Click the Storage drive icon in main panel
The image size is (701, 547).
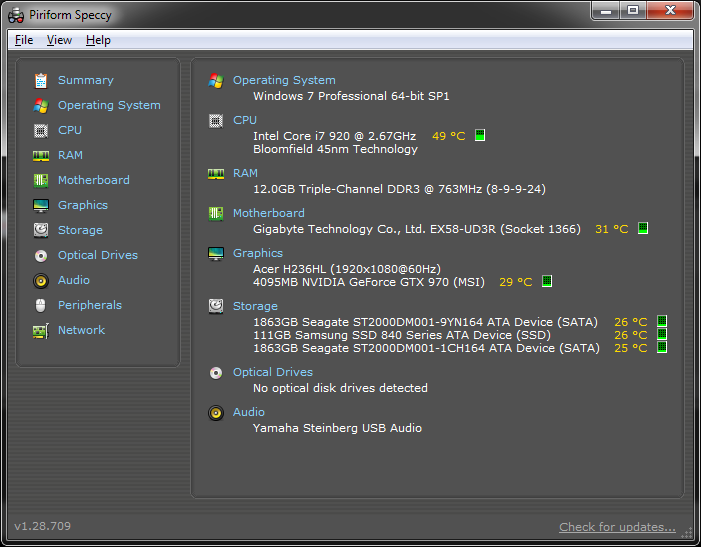pos(216,307)
